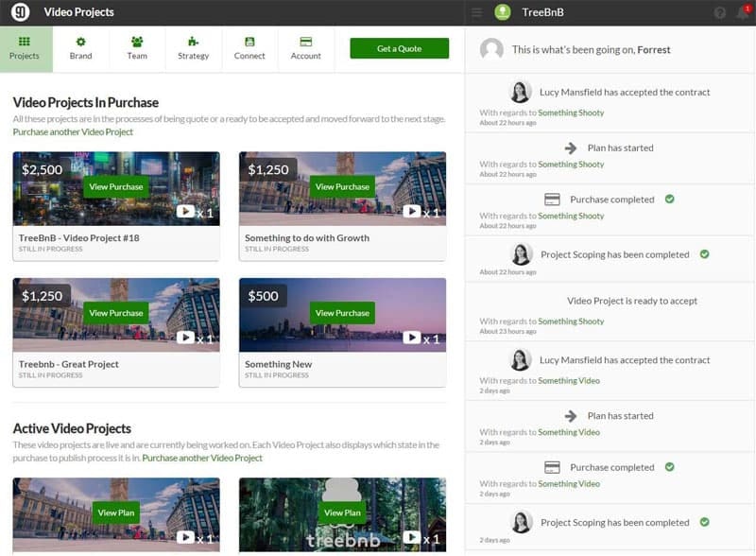
Task: Open the notifications bell icon
Action: [x=743, y=12]
